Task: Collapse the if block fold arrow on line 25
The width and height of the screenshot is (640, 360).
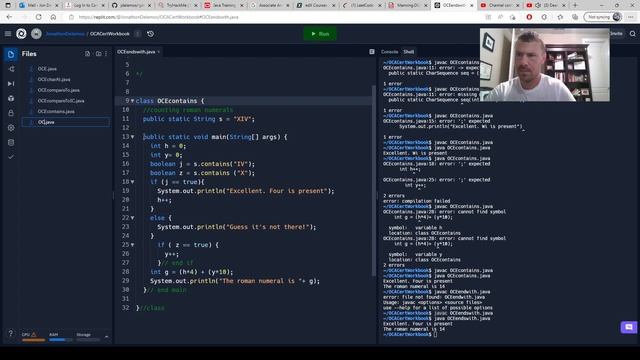Action: (x=132, y=244)
